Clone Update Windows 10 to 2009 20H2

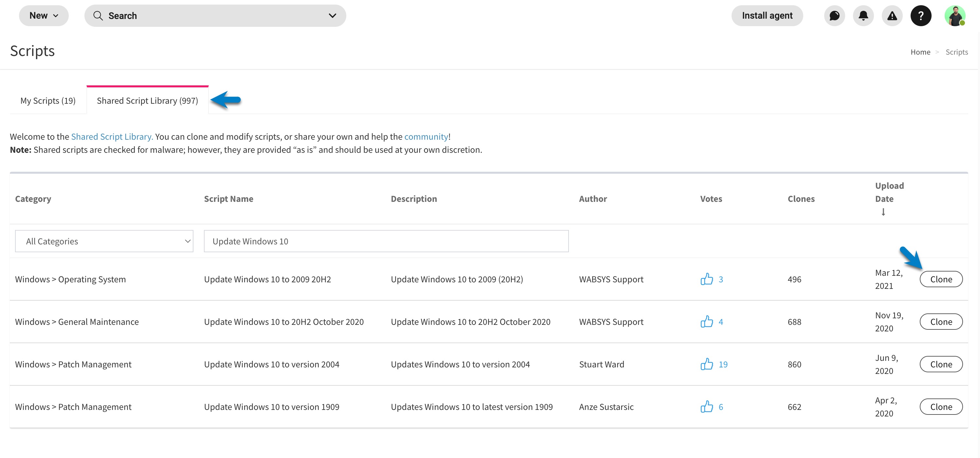coord(941,279)
